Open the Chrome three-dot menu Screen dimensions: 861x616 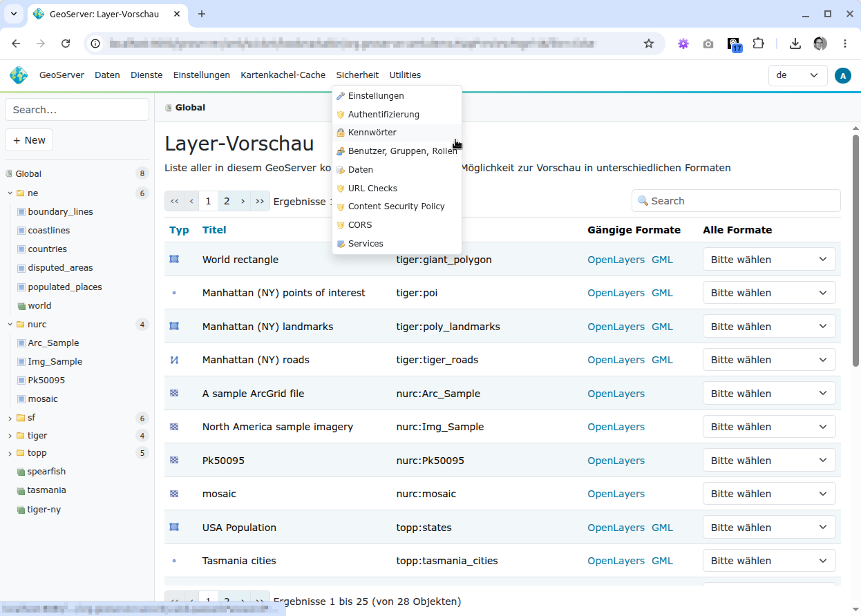coord(845,44)
